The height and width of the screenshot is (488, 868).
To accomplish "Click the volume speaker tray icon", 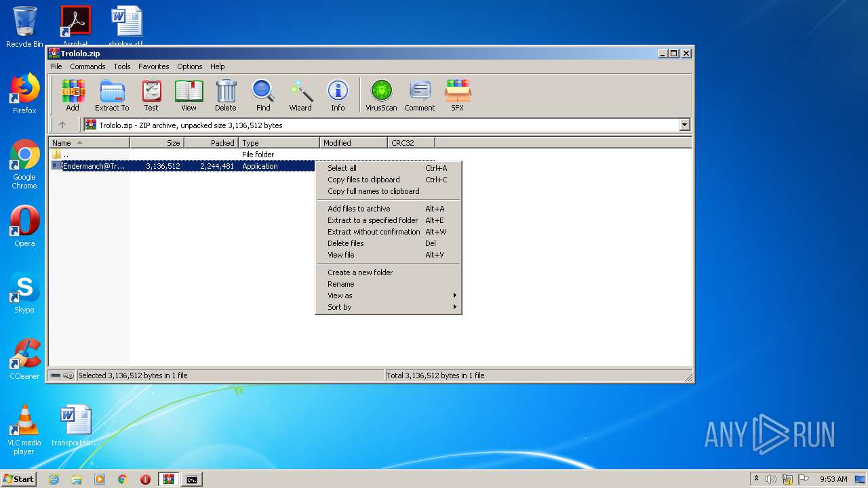I will 770,479.
